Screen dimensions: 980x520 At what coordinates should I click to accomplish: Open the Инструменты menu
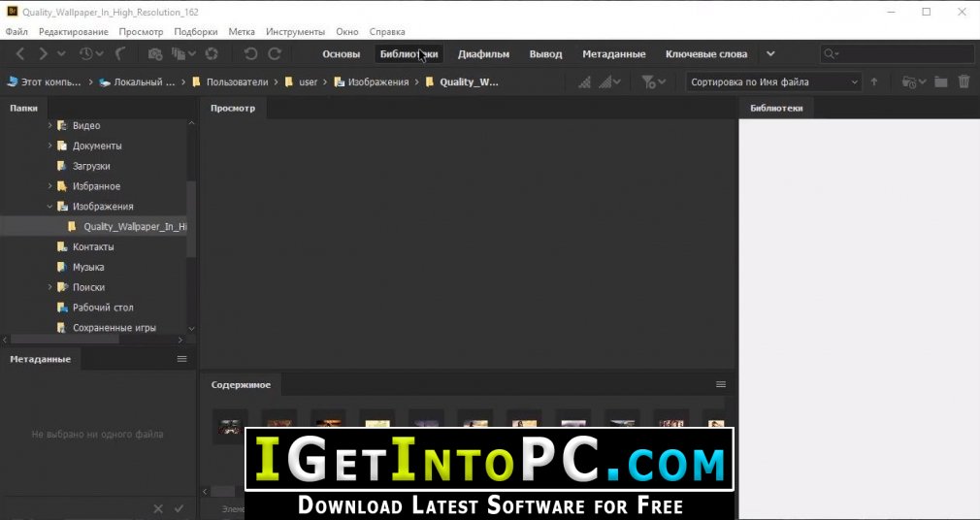(x=296, y=31)
